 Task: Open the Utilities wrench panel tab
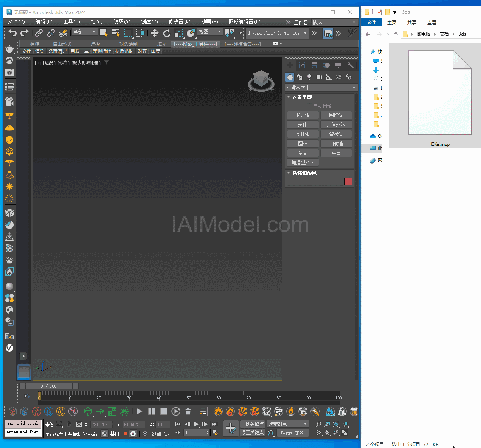point(351,65)
